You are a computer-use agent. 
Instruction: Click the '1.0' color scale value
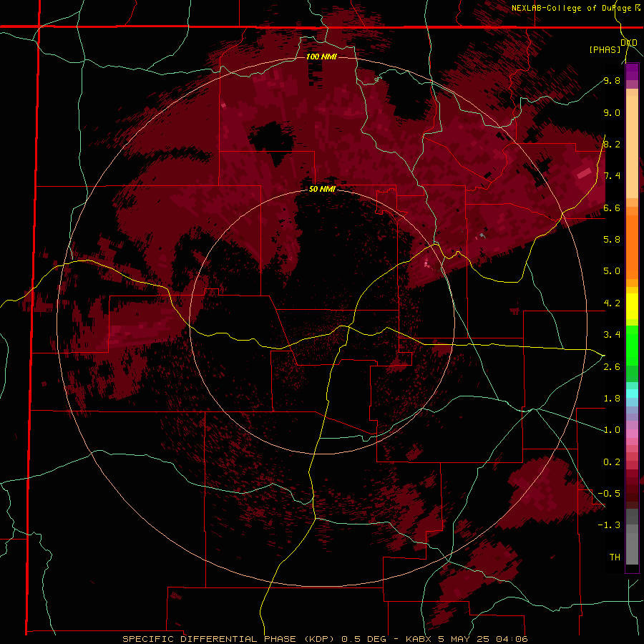click(612, 430)
